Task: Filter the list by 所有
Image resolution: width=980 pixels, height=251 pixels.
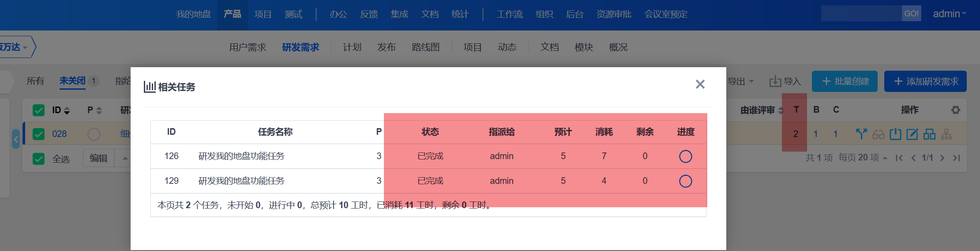Action: click(35, 81)
